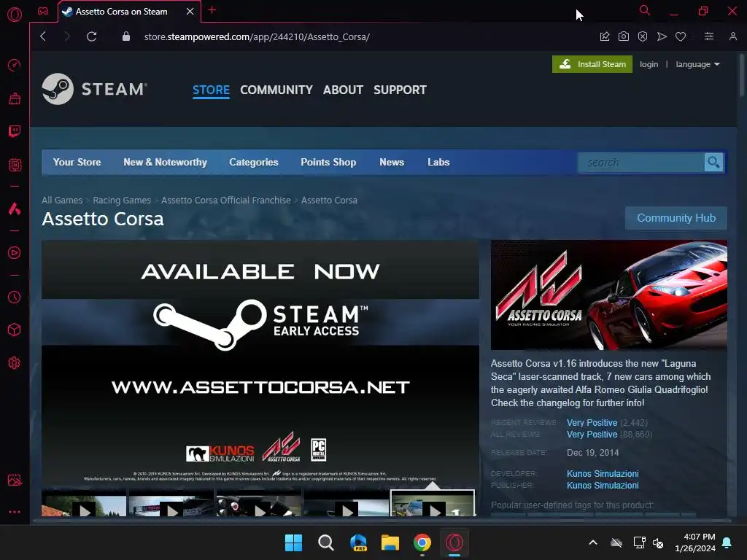747x560 pixels.
Task: Show hidden system tray icons
Action: click(593, 542)
